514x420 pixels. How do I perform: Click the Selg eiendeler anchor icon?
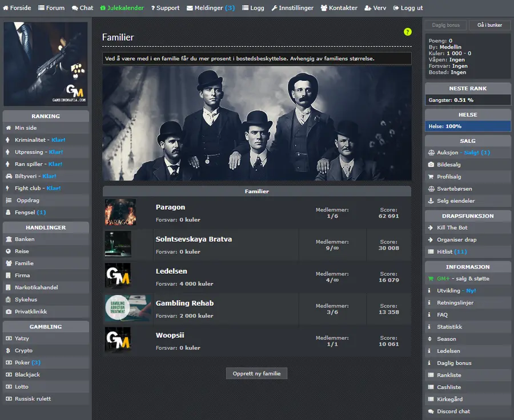(431, 201)
